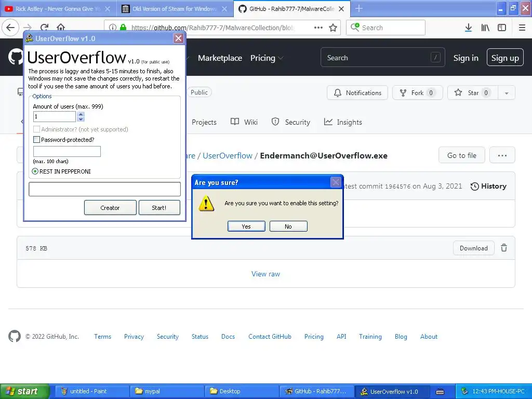Viewport: 532px width, 399px height.
Task: Click Sign in on GitHub
Action: 466,58
